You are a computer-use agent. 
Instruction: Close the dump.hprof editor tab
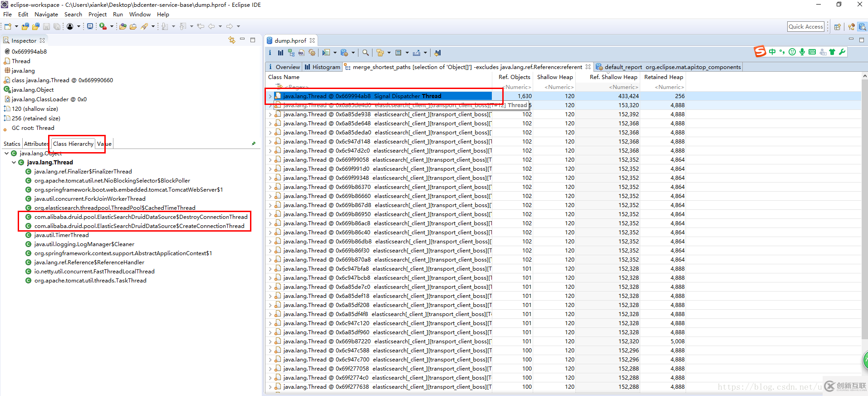[312, 40]
